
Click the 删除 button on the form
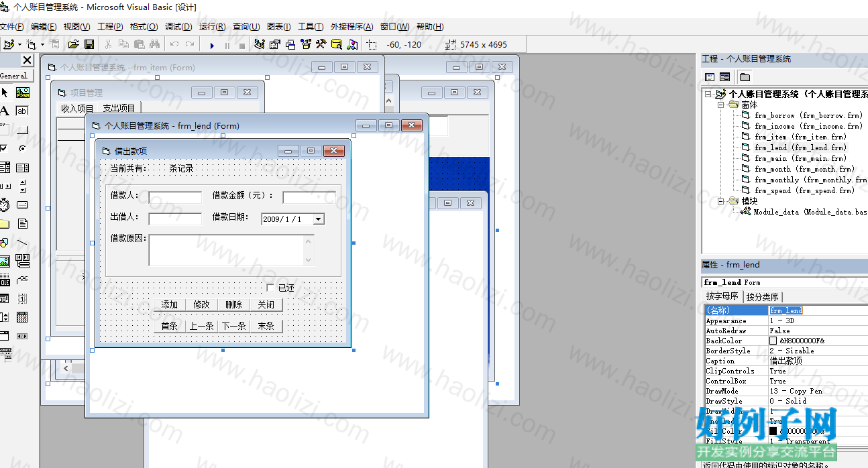[x=233, y=304]
